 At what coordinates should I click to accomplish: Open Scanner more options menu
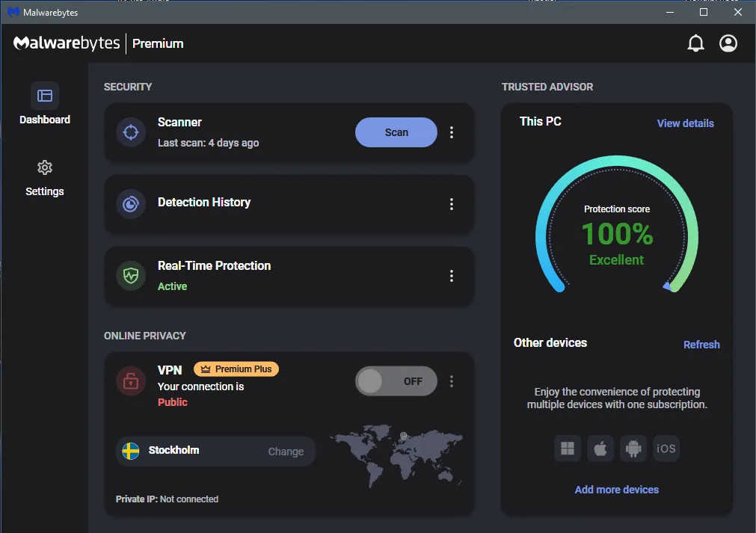coord(452,132)
